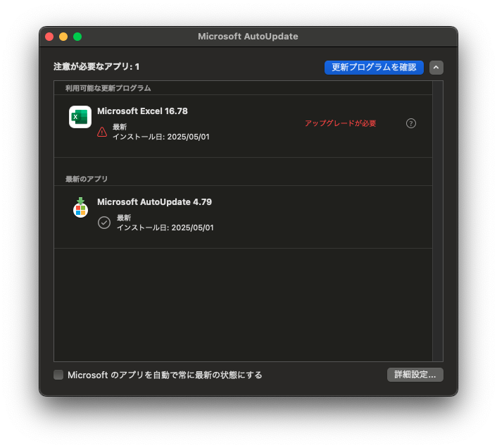Collapse the list with the chevron button
Screen dimensions: 497x448
(x=436, y=68)
